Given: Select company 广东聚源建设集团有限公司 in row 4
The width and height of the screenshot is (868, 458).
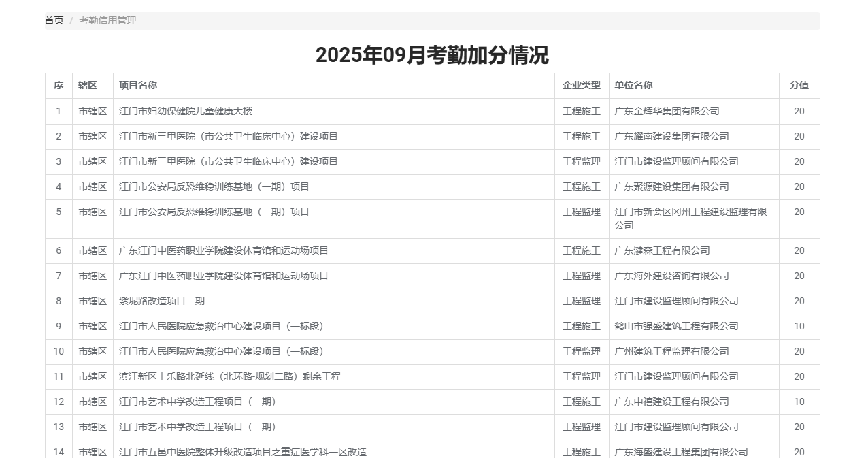Looking at the screenshot, I should click(671, 187).
